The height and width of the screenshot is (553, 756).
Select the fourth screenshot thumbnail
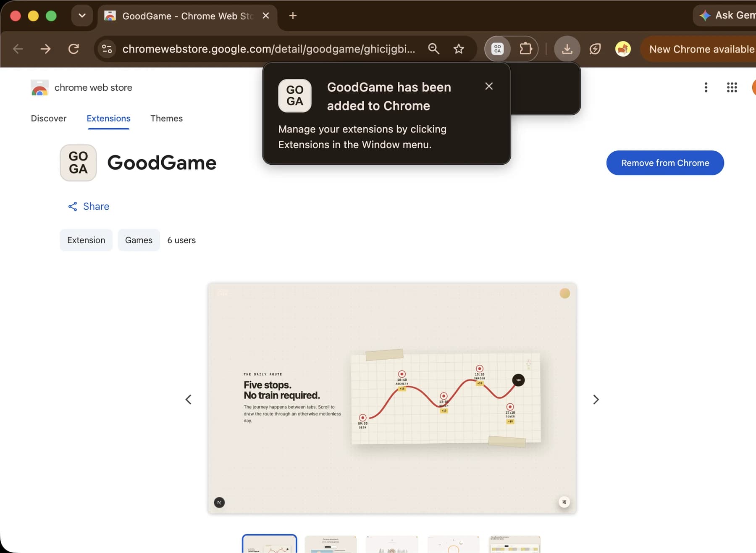[x=453, y=544]
